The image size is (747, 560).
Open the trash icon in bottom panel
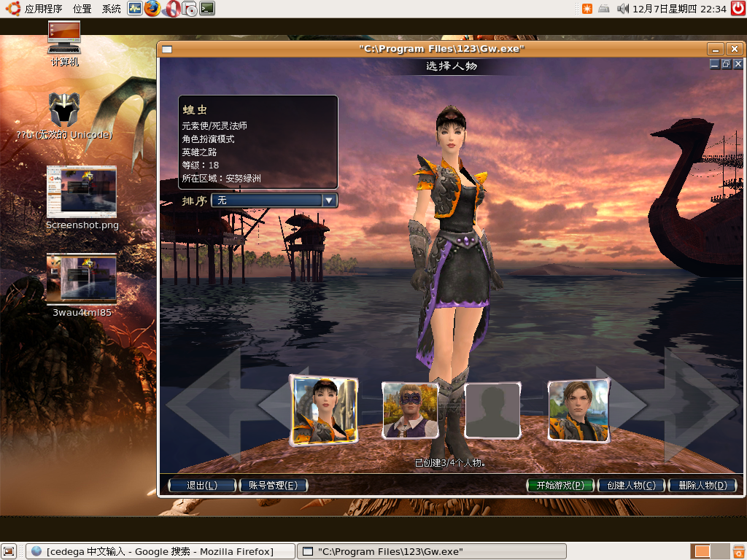click(x=738, y=551)
